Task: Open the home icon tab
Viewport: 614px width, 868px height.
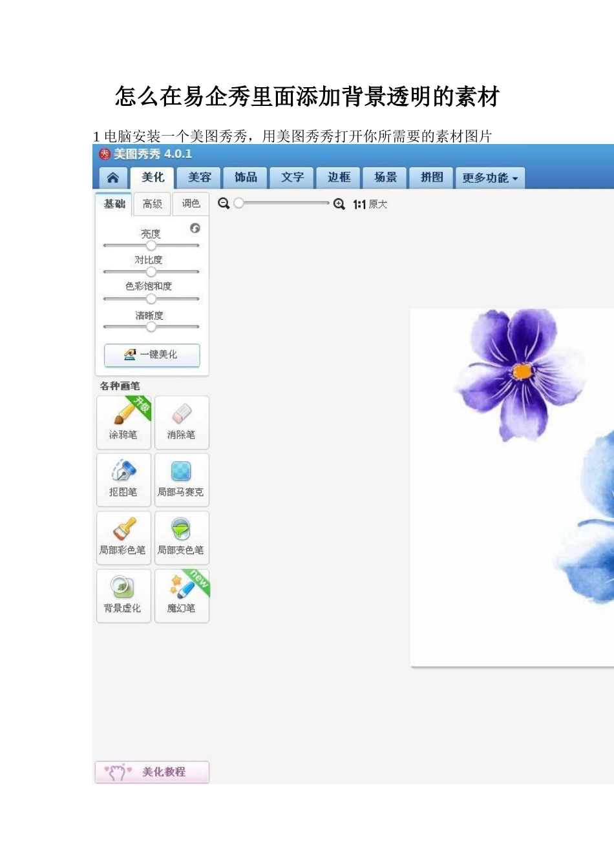Action: click(x=112, y=178)
